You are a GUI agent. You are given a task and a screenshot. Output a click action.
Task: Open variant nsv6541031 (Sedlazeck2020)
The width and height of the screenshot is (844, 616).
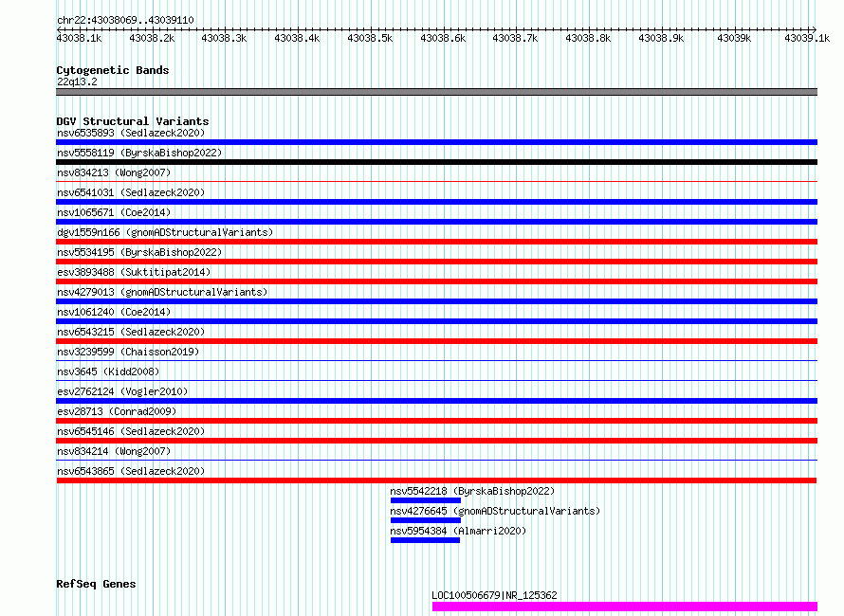pos(131,192)
